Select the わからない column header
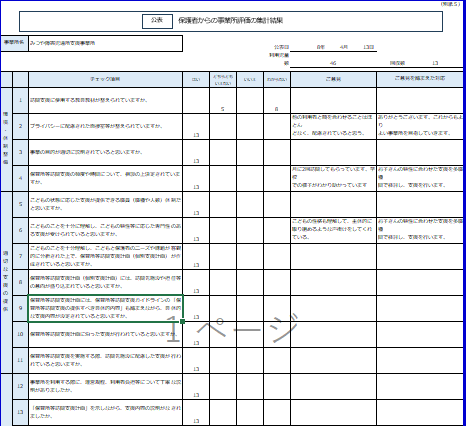Screen dimensions: 466x426 [277, 80]
